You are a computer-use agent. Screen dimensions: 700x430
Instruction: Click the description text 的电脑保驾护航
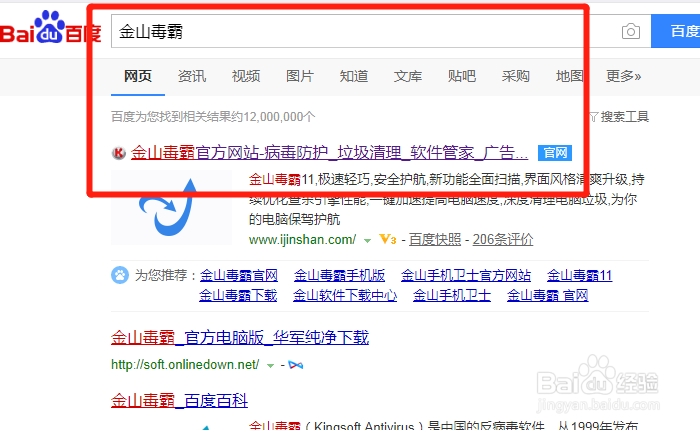point(294,219)
